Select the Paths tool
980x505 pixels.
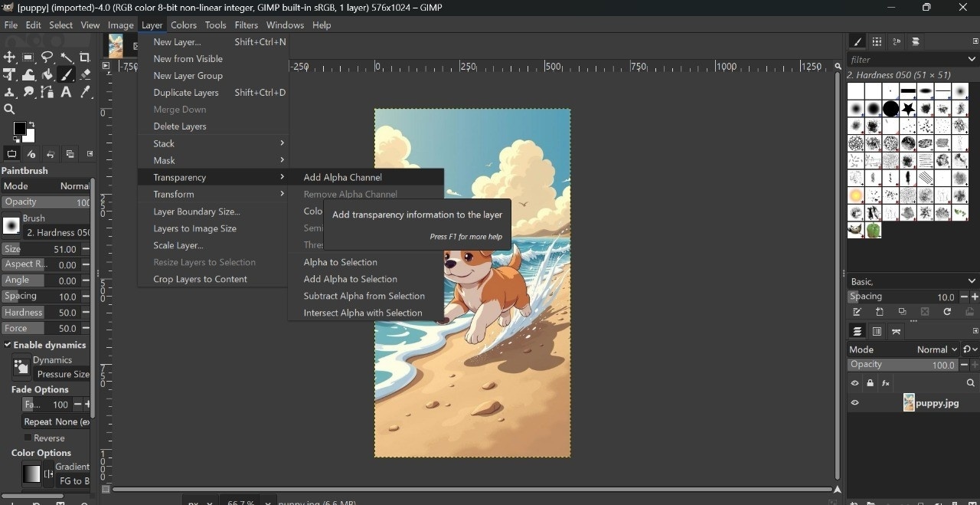click(47, 93)
